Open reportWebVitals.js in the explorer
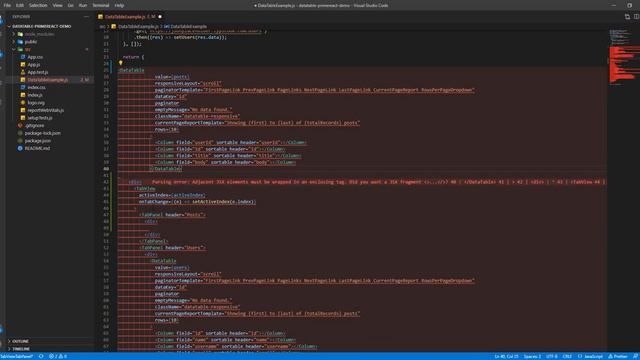The image size is (640, 360). coord(45,110)
